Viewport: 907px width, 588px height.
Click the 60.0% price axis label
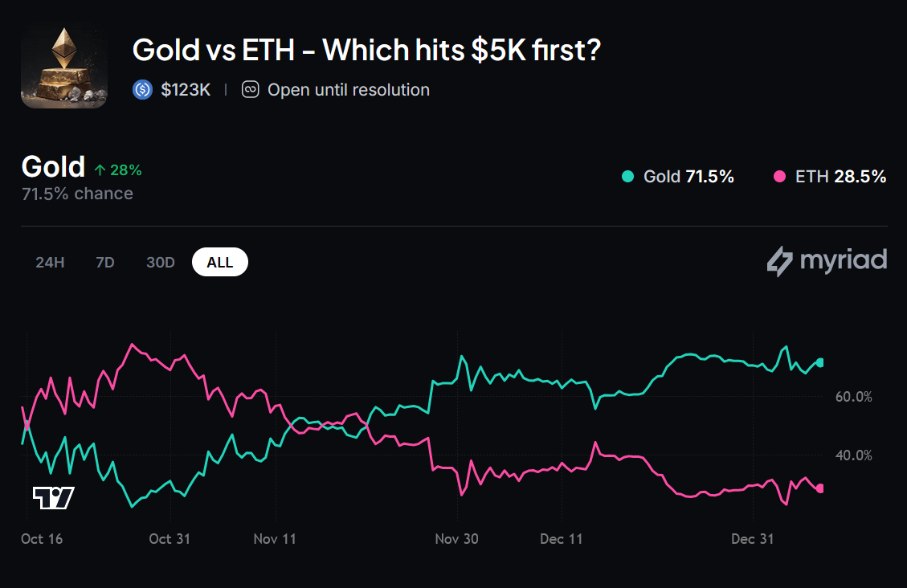(852, 397)
